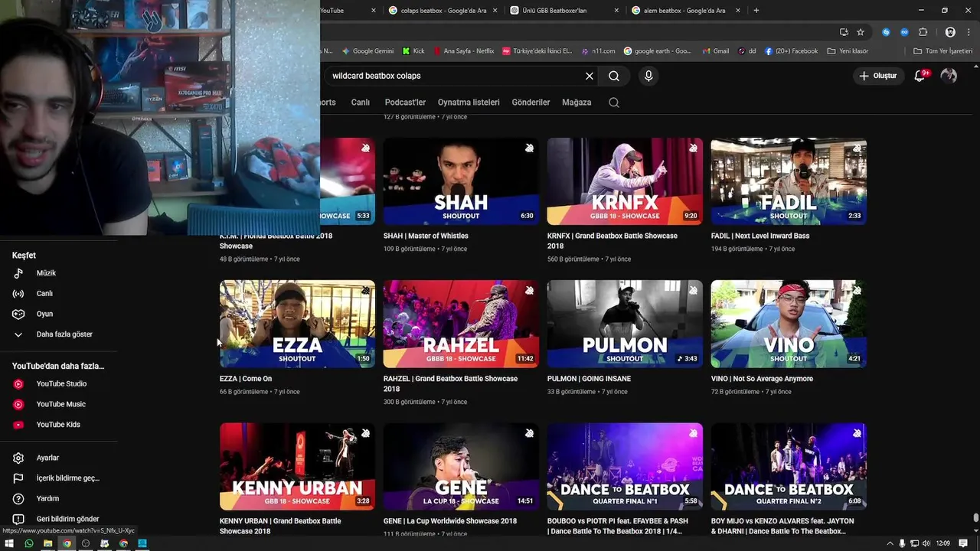
Task: Open Geri bildirim gönder in the sidebar
Action: pyautogui.click(x=59, y=519)
